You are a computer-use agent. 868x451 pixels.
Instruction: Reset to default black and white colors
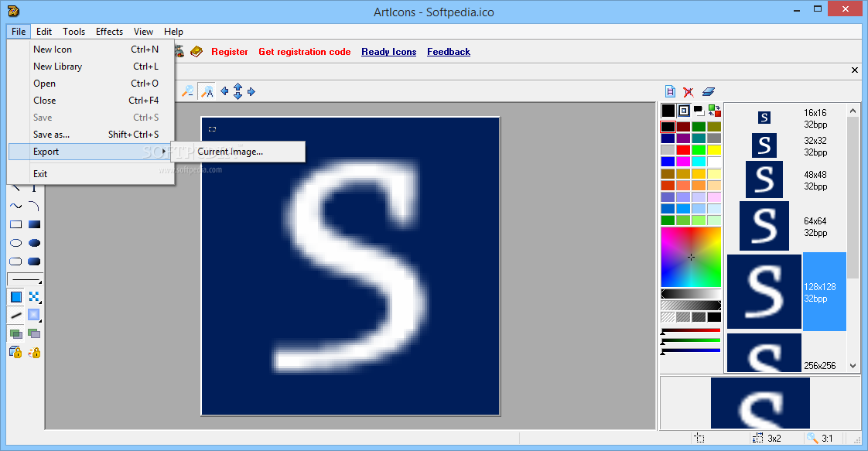pyautogui.click(x=699, y=111)
